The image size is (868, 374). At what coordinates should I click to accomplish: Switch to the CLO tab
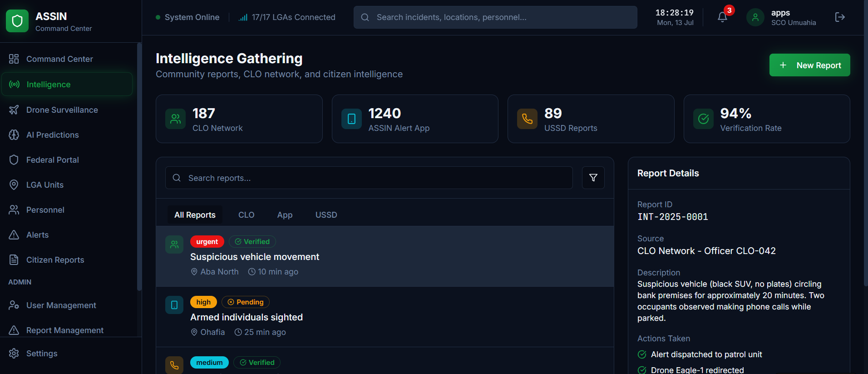pos(247,215)
